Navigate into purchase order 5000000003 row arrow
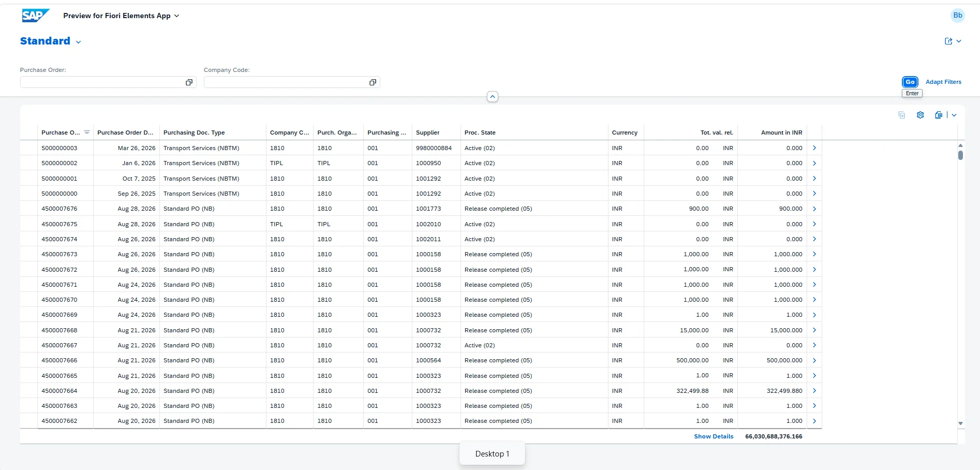 814,148
